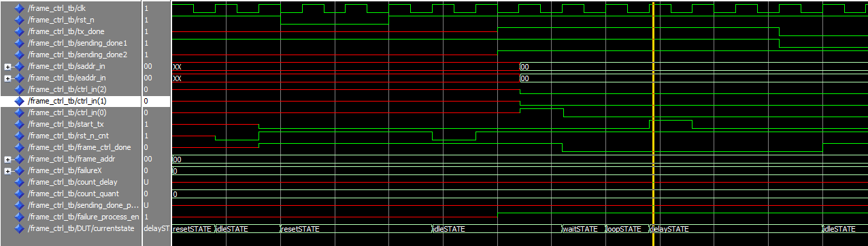Screen dimensions: 868x246
Task: Click the tx_done signal diamond icon
Action: [x=19, y=31]
